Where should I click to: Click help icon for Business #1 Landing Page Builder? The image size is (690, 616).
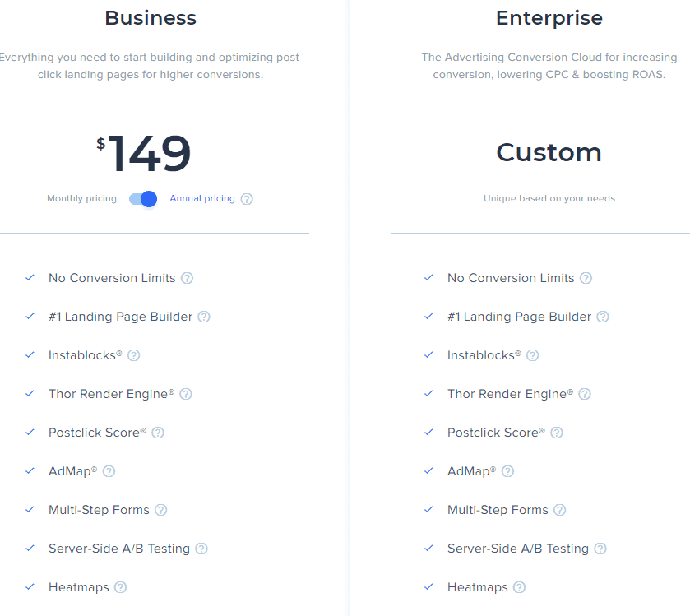click(x=204, y=317)
